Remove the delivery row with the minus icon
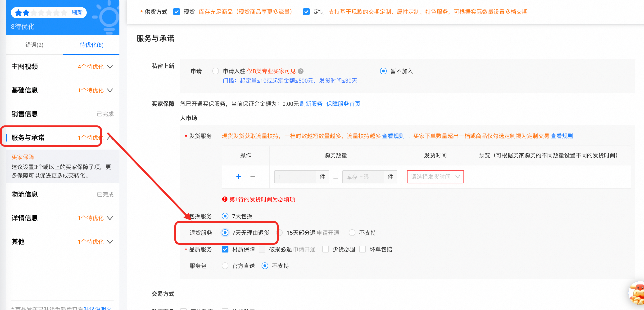Screen dimensions: 644x310 (x=253, y=177)
